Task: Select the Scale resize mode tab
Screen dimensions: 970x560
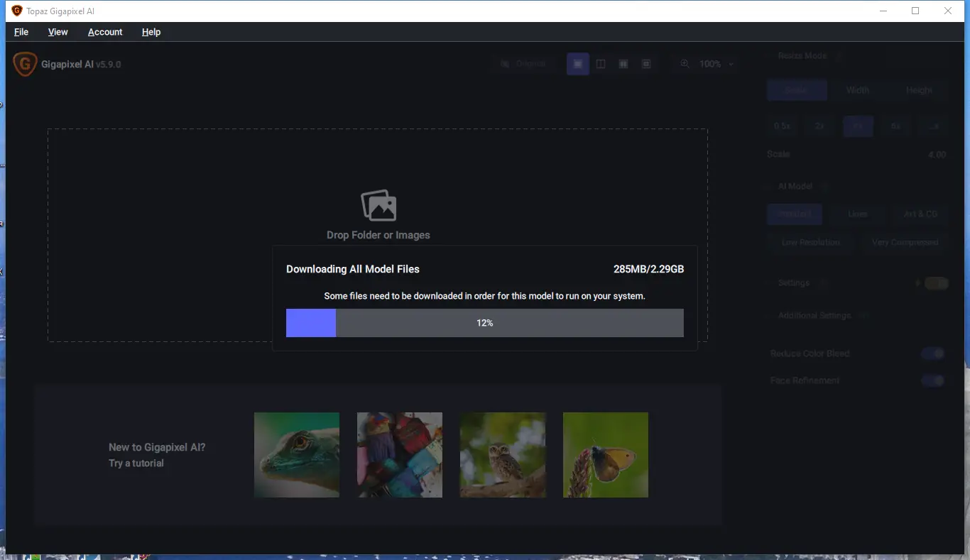Action: point(797,90)
